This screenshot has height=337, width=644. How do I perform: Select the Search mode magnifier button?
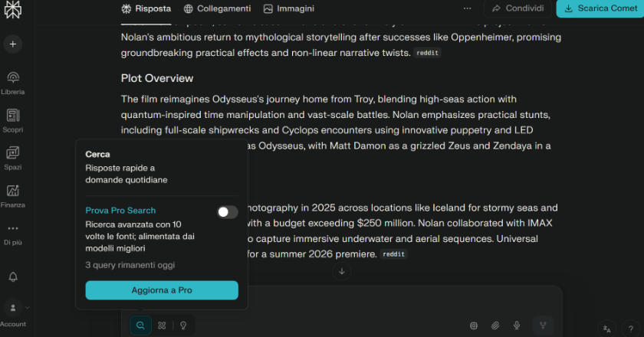[x=140, y=326]
